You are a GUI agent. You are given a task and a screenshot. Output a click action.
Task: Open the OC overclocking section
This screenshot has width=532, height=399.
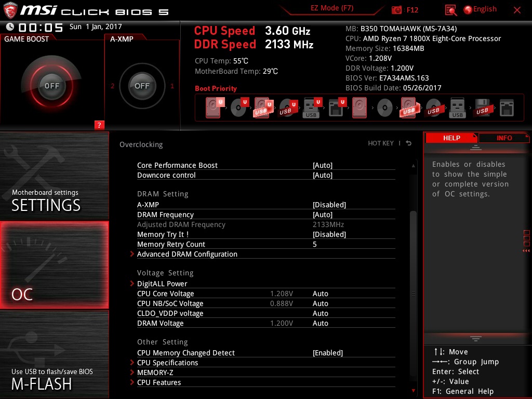pyautogui.click(x=54, y=264)
